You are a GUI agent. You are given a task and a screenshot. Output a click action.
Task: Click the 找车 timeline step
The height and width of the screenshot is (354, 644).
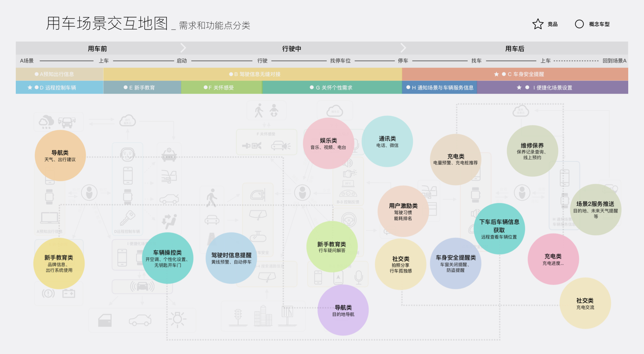pos(476,61)
